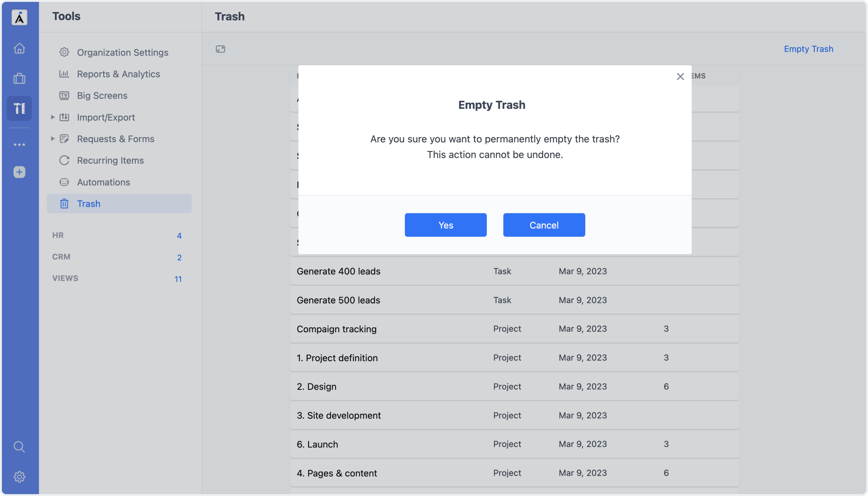Toggle CRM category in sidebar

tap(61, 256)
